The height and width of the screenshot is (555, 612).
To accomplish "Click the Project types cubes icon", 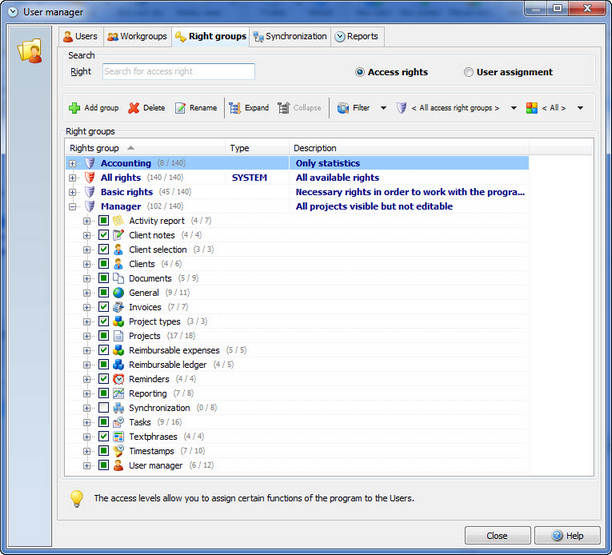I will point(118,322).
